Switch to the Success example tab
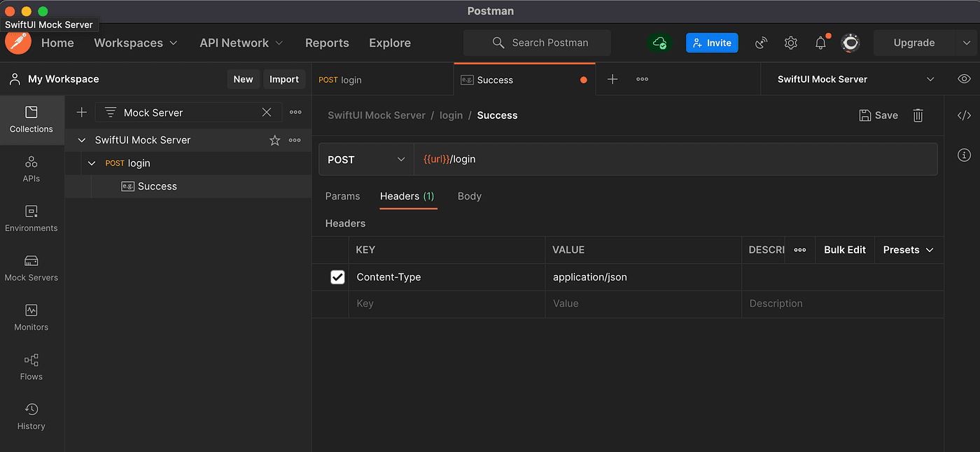 pyautogui.click(x=524, y=80)
